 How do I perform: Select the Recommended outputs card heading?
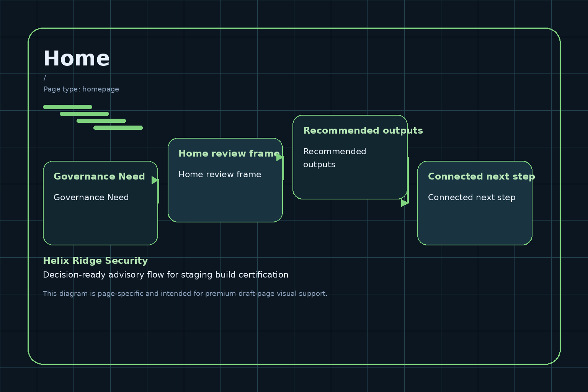pyautogui.click(x=363, y=131)
